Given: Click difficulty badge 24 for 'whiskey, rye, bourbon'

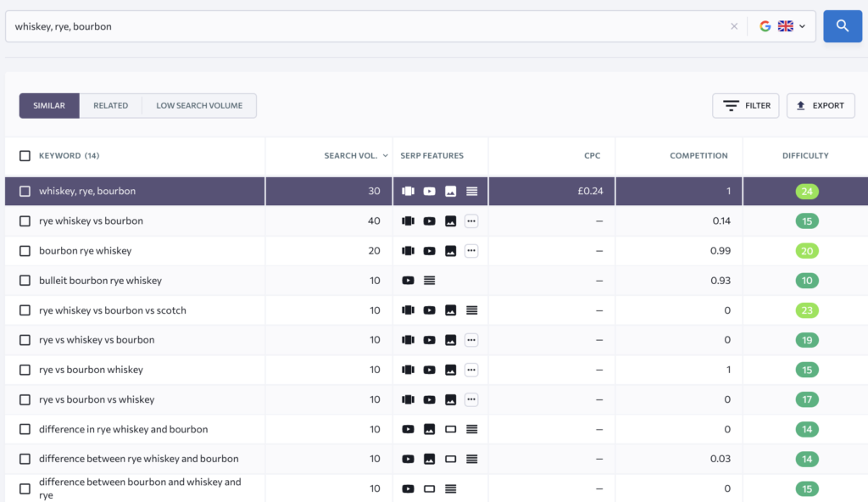Looking at the screenshot, I should click(807, 191).
